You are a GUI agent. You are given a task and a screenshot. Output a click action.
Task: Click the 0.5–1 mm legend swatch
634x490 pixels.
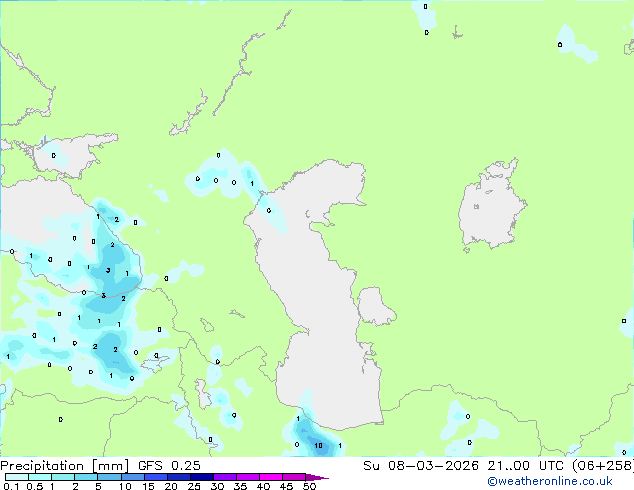pos(40,477)
